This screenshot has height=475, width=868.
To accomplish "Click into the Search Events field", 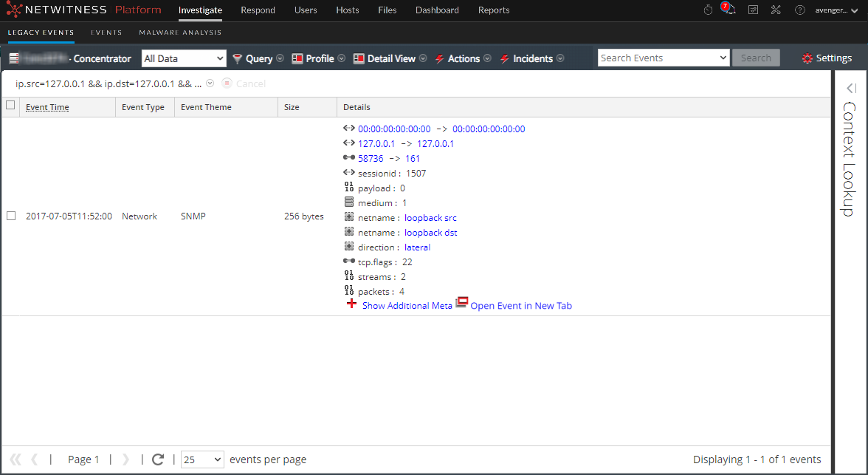I will tap(655, 58).
